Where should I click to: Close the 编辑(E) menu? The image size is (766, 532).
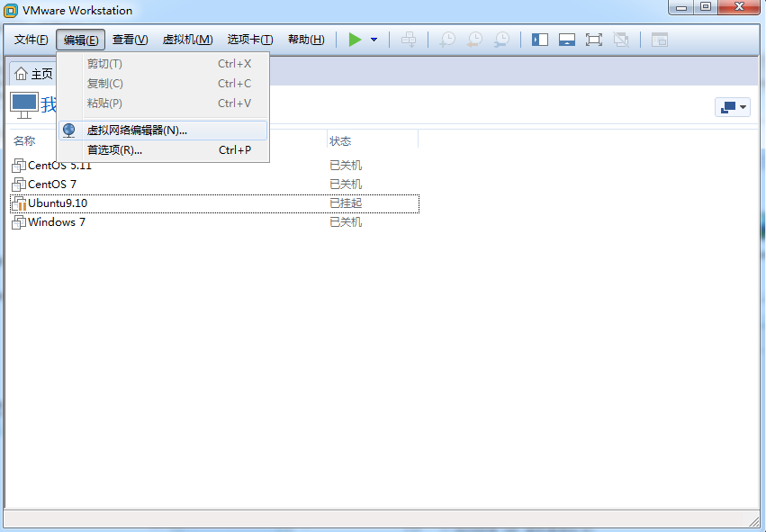(81, 40)
